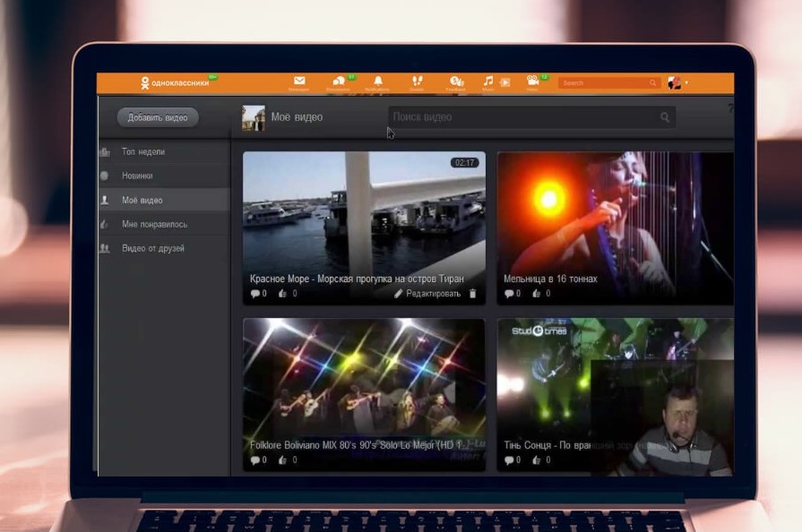Open the Discussions icon in top bar
This screenshot has width=802, height=532.
(339, 82)
